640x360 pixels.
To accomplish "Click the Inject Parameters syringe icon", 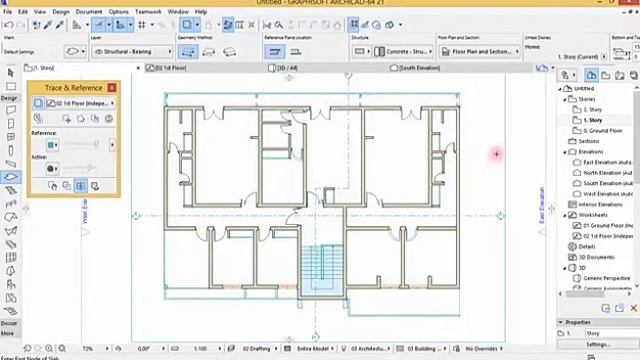I will (x=60, y=25).
